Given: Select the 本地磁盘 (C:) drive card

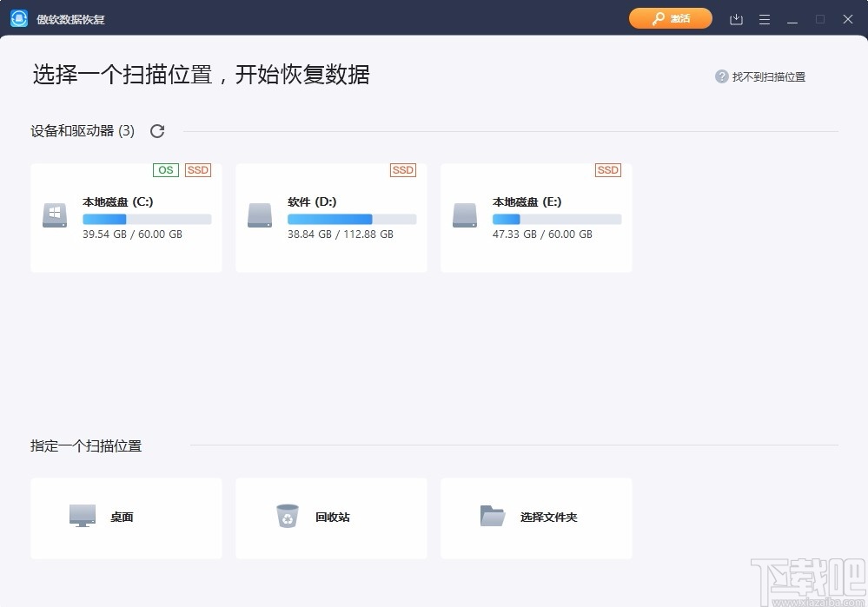Looking at the screenshot, I should click(126, 217).
